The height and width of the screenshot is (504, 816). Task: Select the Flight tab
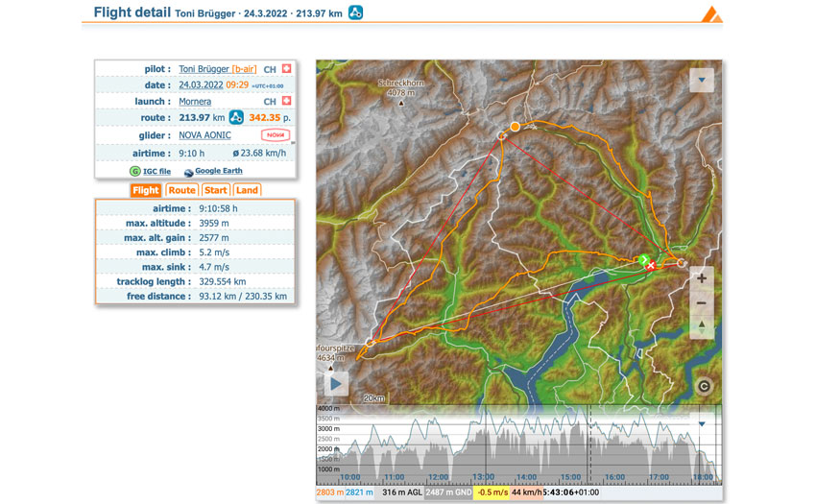click(x=145, y=190)
